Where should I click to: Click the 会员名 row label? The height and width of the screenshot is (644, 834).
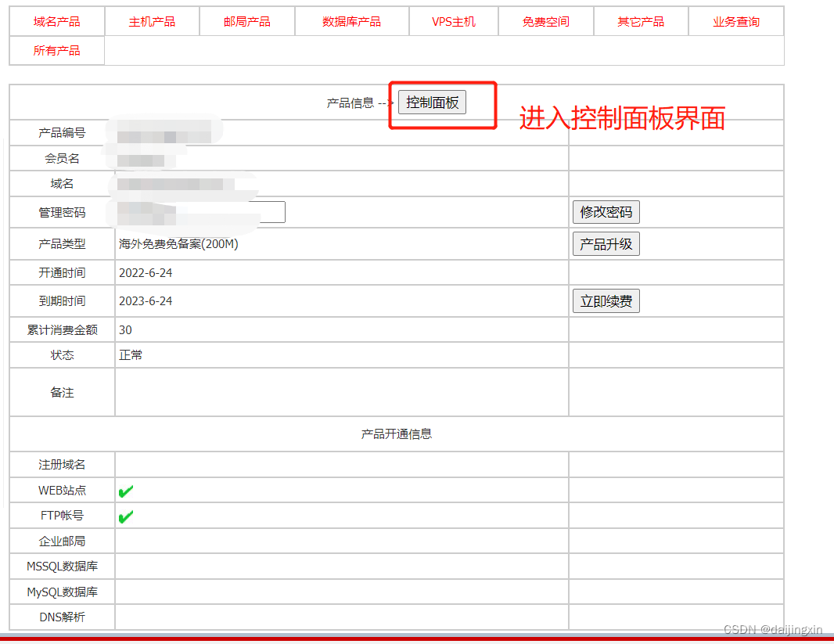(x=62, y=158)
